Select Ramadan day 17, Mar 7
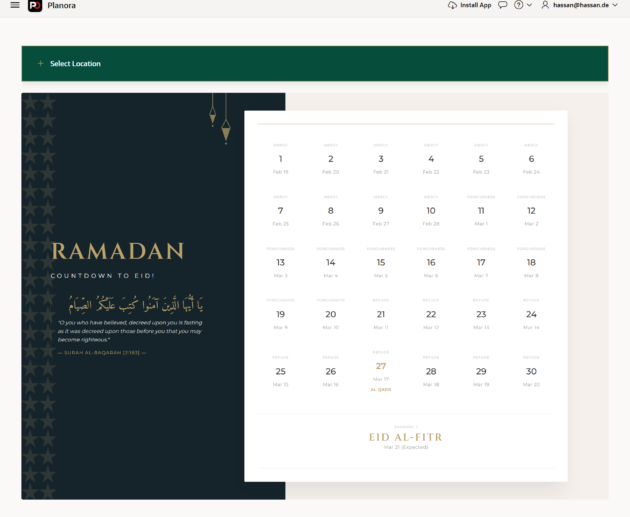The width and height of the screenshot is (630, 517). coord(481,263)
